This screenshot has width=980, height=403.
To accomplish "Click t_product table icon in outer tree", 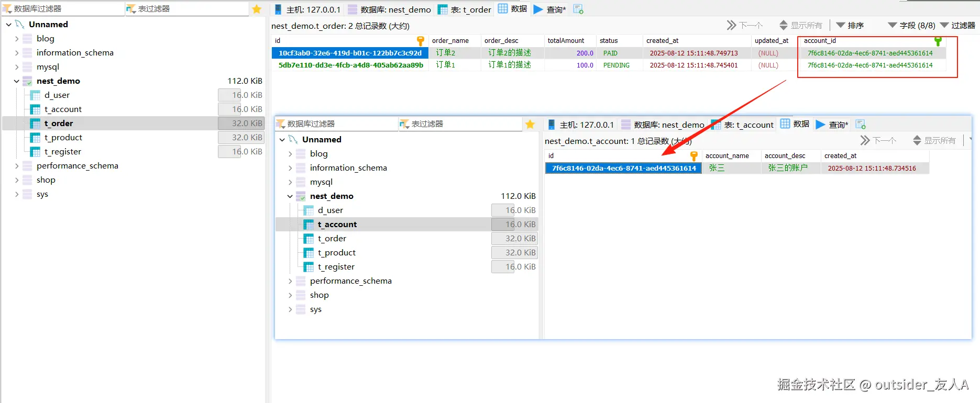I will point(35,138).
